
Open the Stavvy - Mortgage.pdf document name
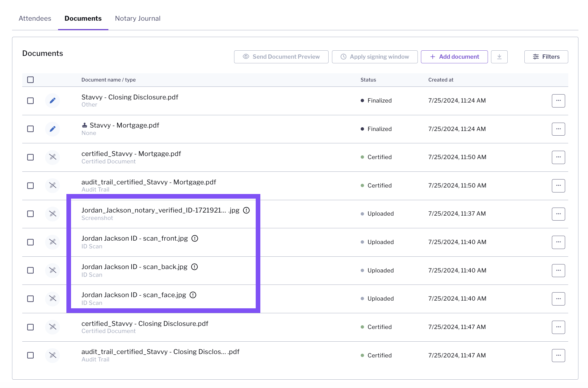pos(124,125)
